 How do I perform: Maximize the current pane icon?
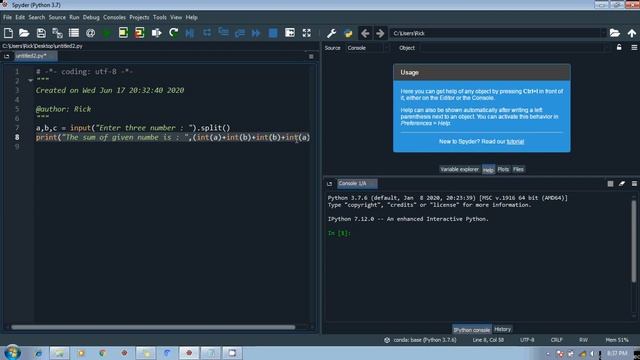290,33
